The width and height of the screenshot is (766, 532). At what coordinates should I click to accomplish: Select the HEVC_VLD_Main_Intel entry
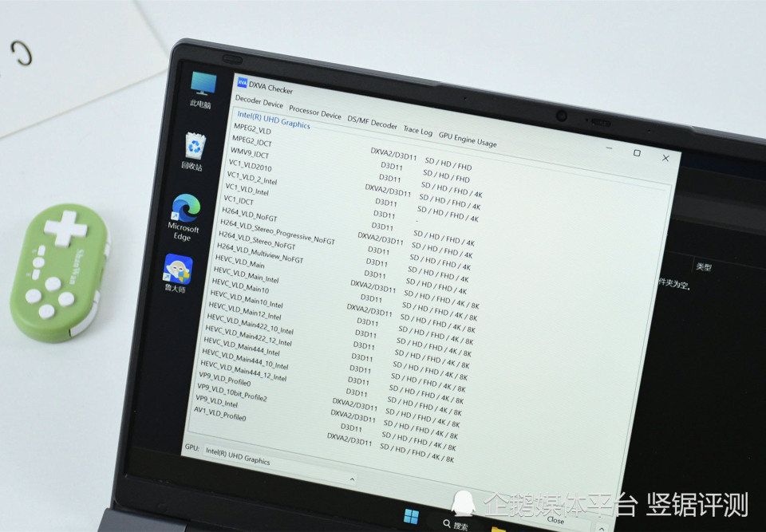click(246, 274)
